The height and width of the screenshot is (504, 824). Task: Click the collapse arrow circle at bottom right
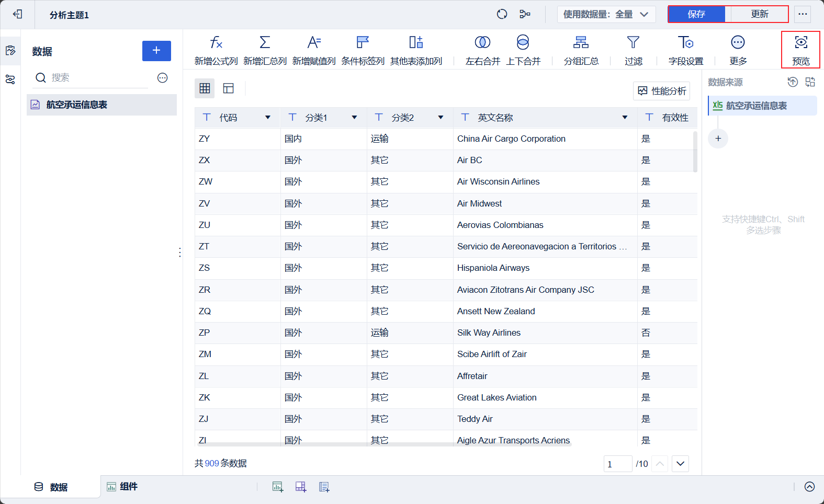809,487
